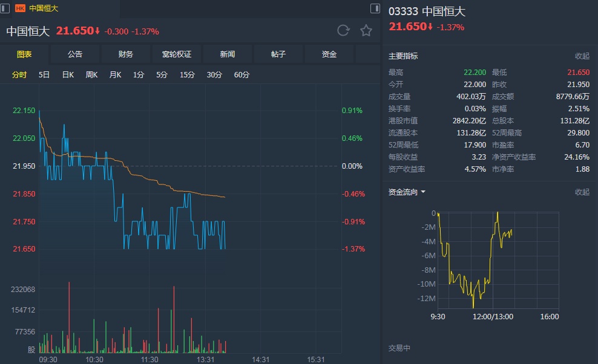598x364 pixels.
Task: Select the 周K chart period
Action: tap(91, 75)
